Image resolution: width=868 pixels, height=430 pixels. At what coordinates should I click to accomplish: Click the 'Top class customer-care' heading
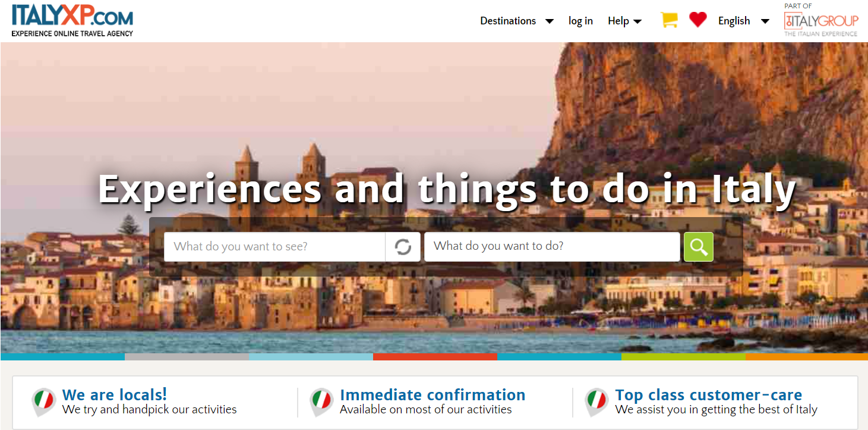(709, 395)
